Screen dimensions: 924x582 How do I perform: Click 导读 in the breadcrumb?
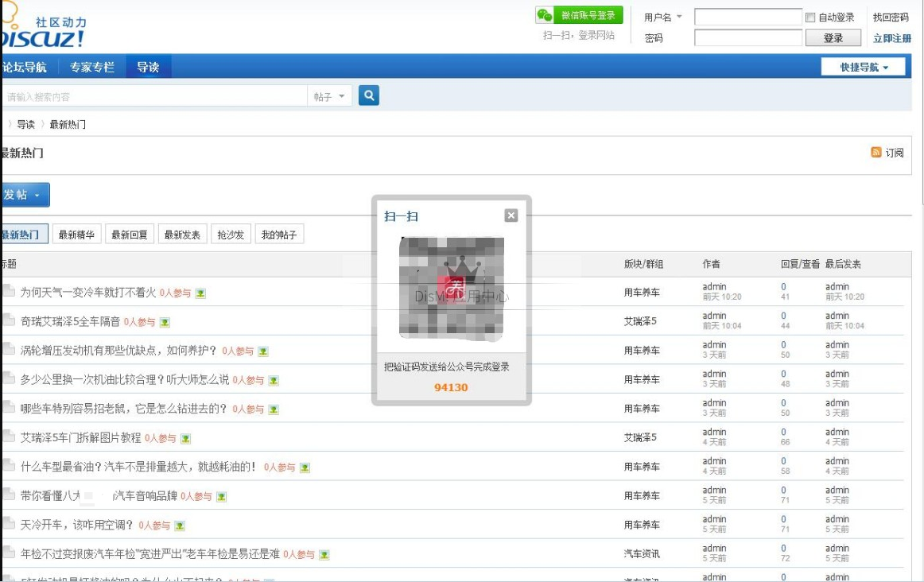coord(25,124)
